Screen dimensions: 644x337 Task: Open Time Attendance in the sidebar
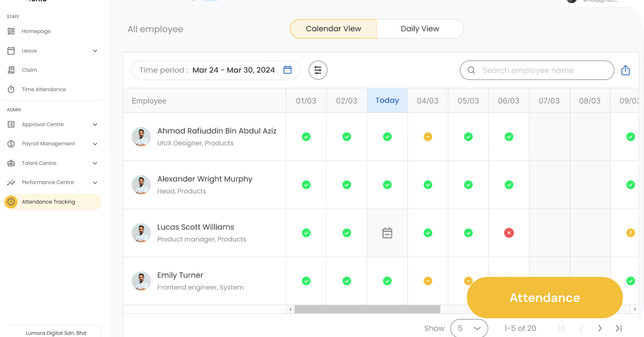coord(44,89)
